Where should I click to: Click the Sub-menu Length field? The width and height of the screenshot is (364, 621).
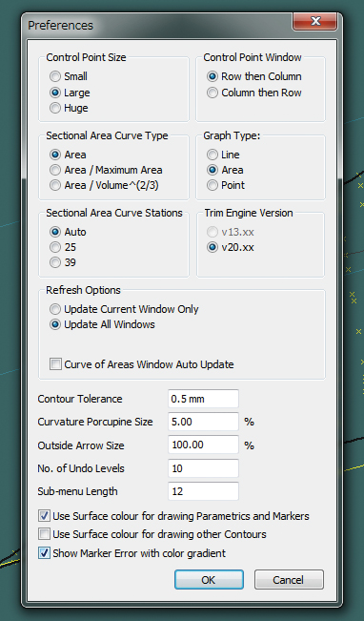[x=203, y=491]
